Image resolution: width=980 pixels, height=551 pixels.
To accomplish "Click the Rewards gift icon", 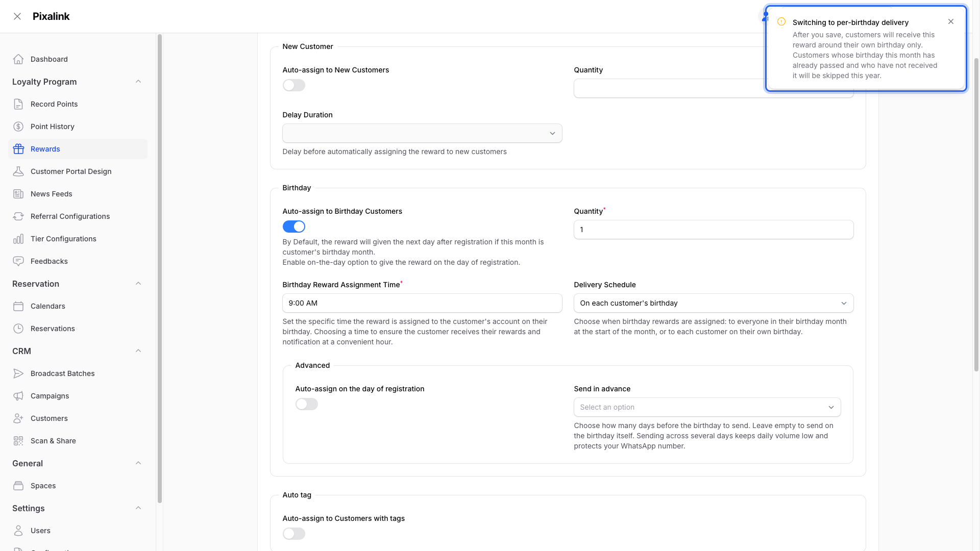I will coord(18,149).
